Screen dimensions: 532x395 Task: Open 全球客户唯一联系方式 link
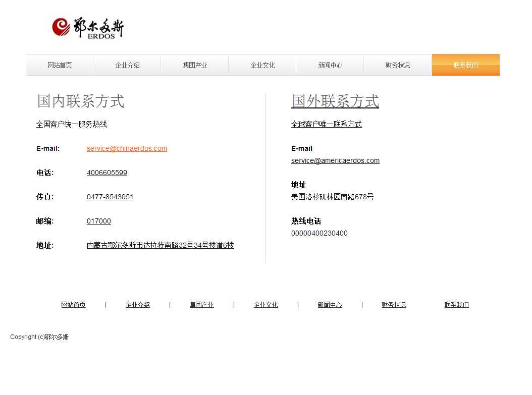click(x=326, y=124)
